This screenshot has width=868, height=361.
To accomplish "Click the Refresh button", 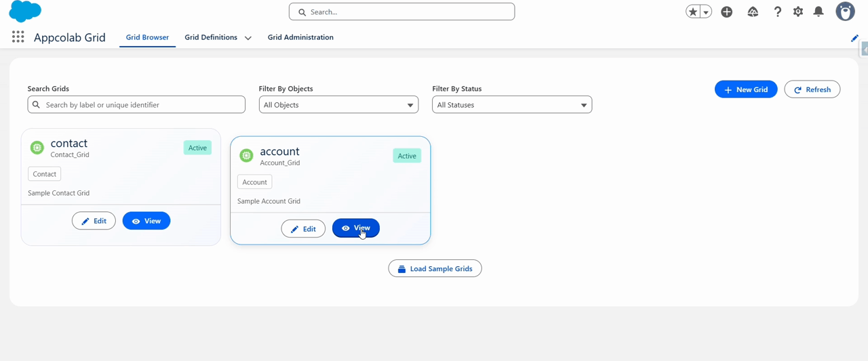I will click(x=812, y=89).
